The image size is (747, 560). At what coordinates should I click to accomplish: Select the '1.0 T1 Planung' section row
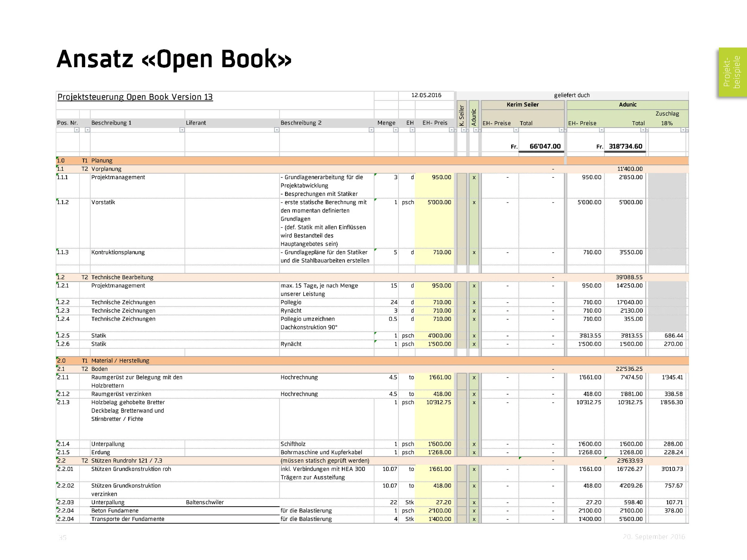pyautogui.click(x=372, y=161)
